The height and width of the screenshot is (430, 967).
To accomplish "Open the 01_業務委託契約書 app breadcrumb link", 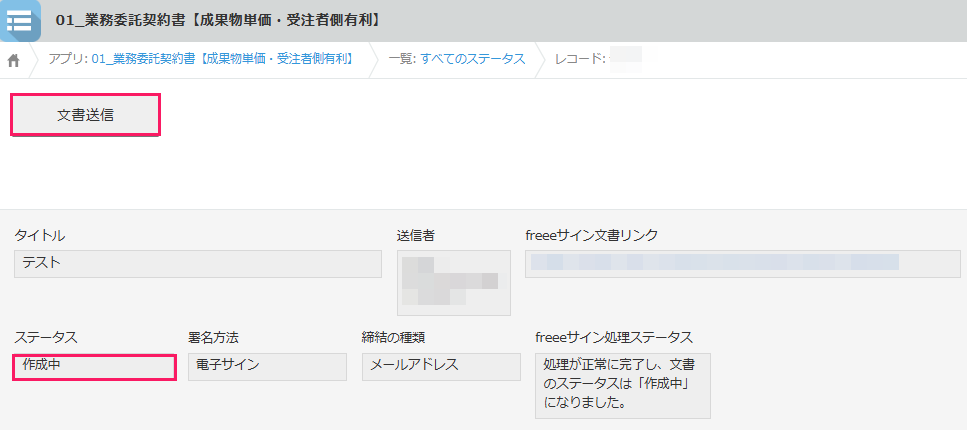I will click(224, 59).
